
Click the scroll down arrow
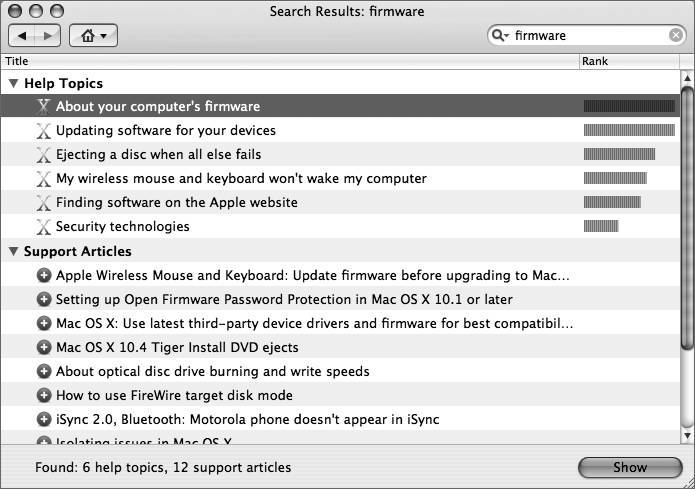pos(687,436)
